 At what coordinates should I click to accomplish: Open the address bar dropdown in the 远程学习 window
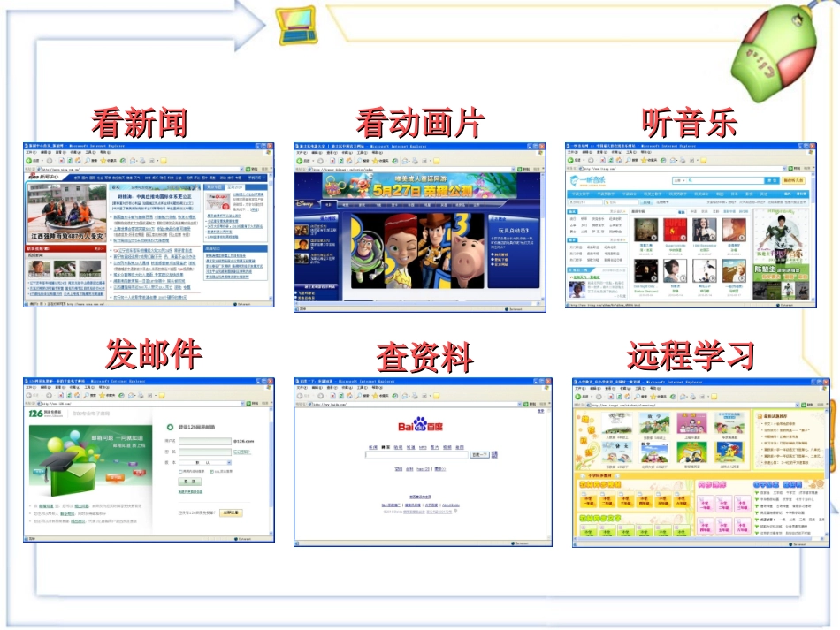pyautogui.click(x=797, y=406)
